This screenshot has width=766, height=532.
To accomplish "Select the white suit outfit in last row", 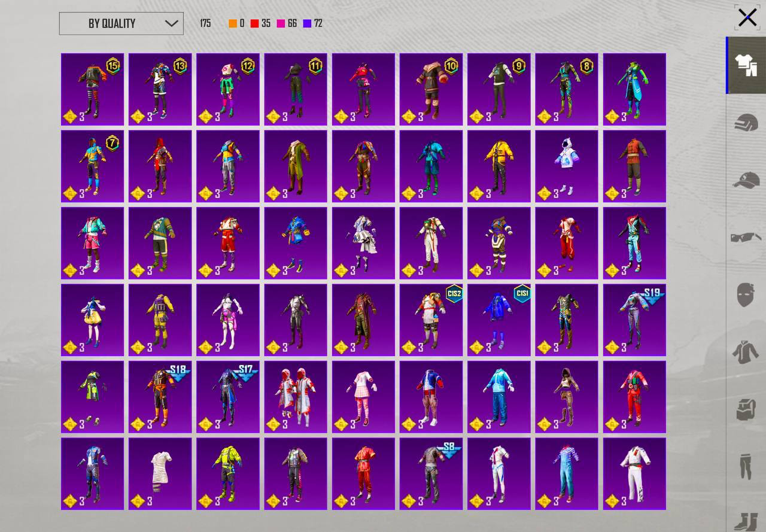I will coord(634,474).
